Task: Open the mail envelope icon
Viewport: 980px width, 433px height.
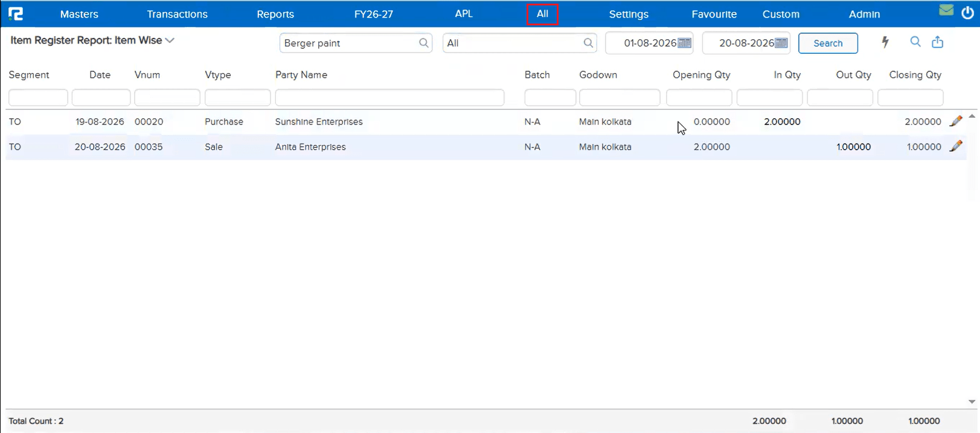Action: tap(946, 10)
